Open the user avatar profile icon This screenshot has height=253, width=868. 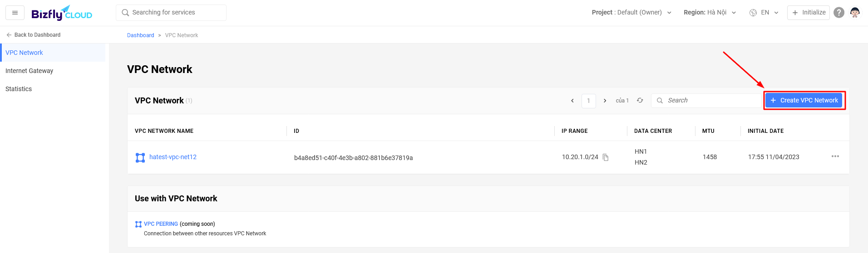pos(855,13)
